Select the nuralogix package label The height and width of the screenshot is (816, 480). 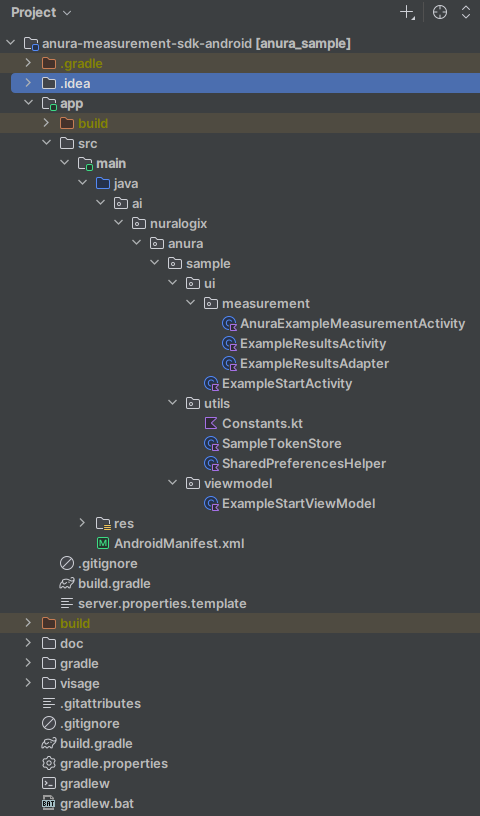tap(179, 224)
